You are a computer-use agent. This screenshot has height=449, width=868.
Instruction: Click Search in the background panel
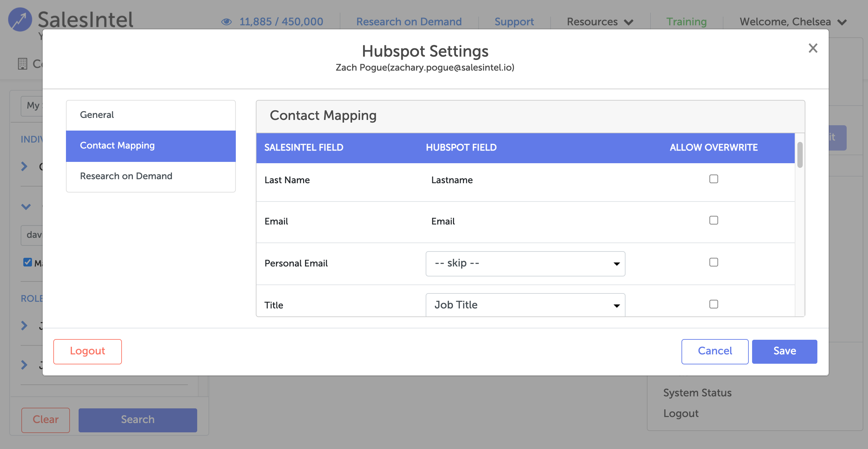[138, 420]
